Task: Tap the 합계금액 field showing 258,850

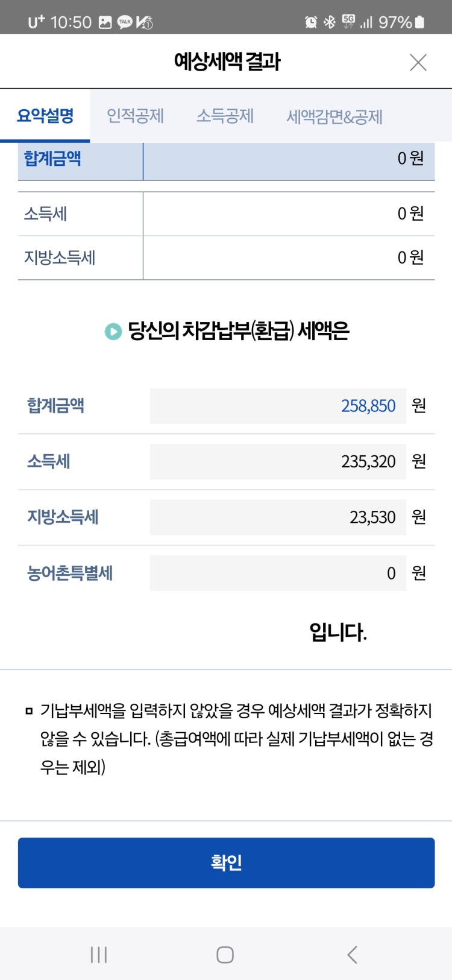Action: 278,406
